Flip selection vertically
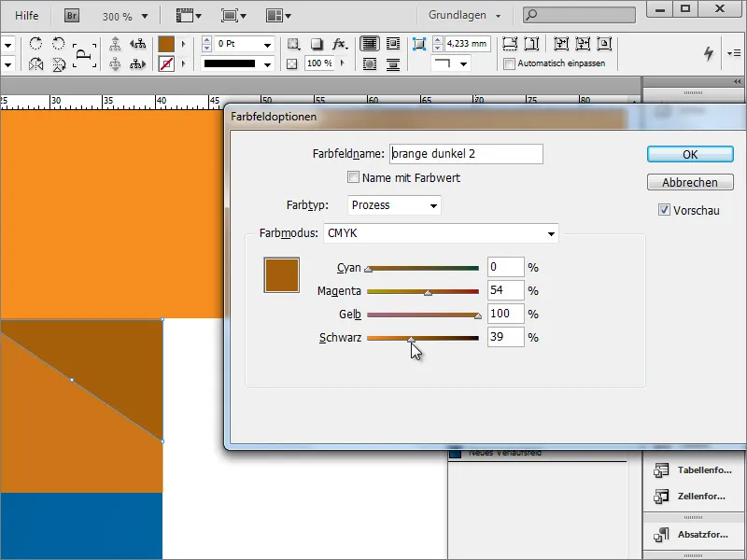This screenshot has height=560, width=747. [58, 63]
